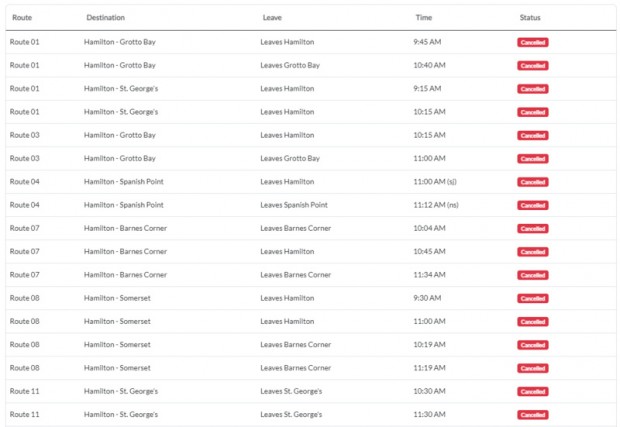Screen dimensions: 620x427
Task: Click Hamilton - Somerset destination at 10:19 AM
Action: tap(117, 344)
